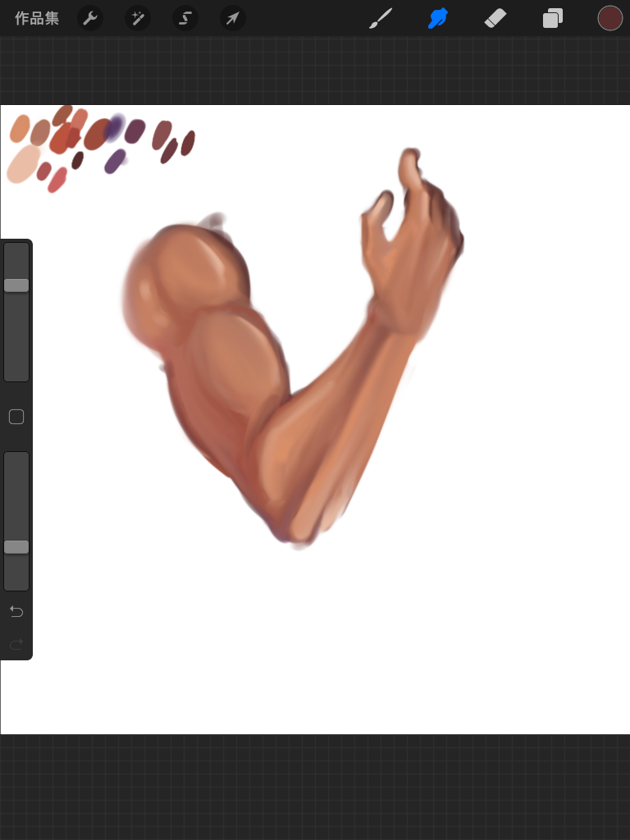This screenshot has width=630, height=840.
Task: Click the brush size slider handle
Action: tap(16, 285)
